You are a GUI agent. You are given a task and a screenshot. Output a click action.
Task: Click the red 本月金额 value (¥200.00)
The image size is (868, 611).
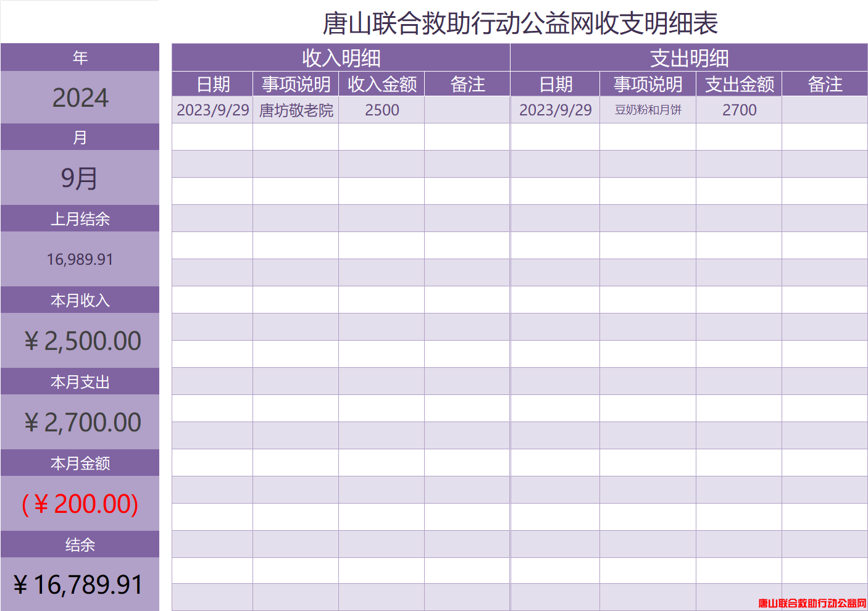(80, 504)
